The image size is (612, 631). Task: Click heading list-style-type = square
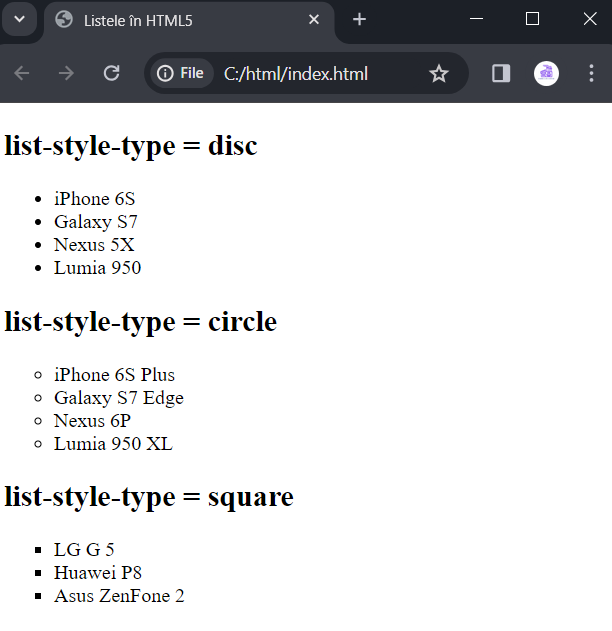[149, 497]
